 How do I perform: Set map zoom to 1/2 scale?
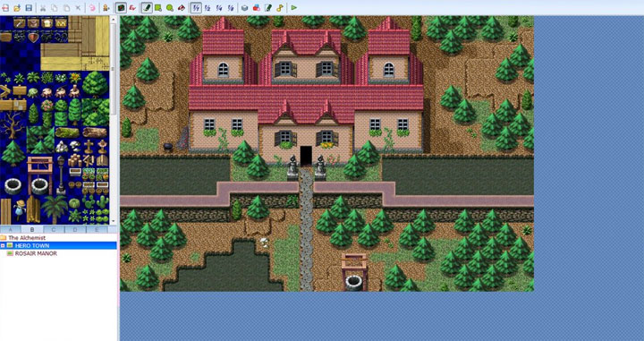click(208, 8)
